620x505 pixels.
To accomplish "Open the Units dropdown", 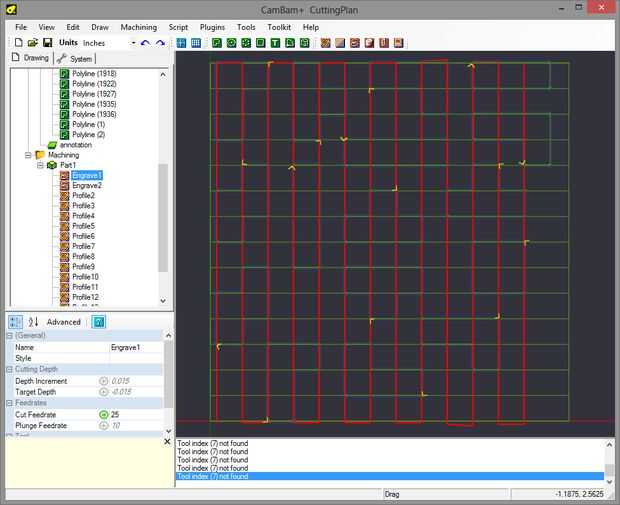I will point(132,43).
